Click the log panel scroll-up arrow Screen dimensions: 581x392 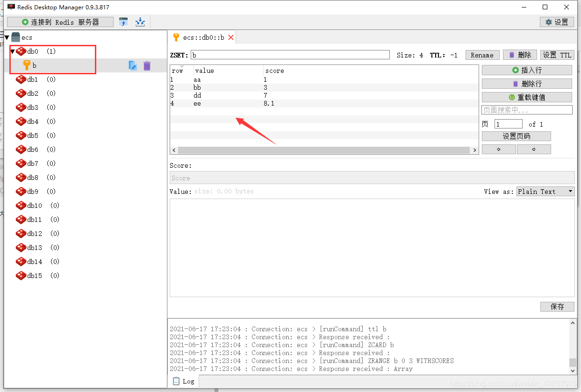[573, 323]
